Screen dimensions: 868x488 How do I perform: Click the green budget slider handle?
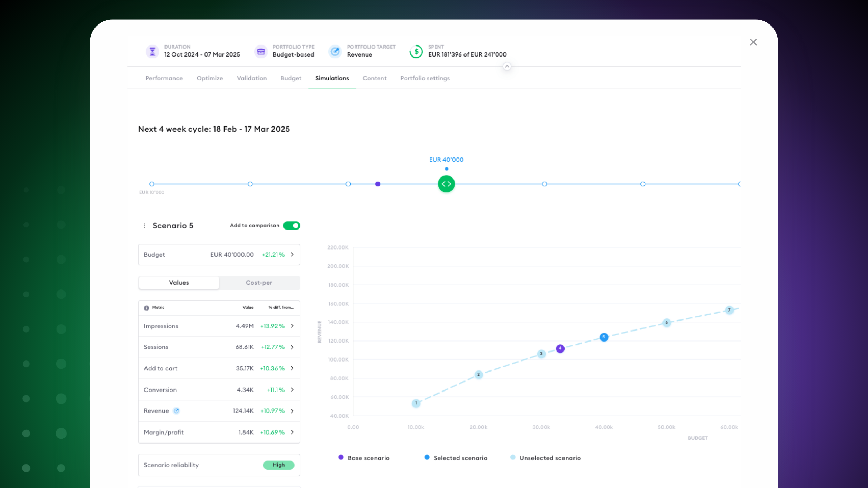(x=446, y=184)
